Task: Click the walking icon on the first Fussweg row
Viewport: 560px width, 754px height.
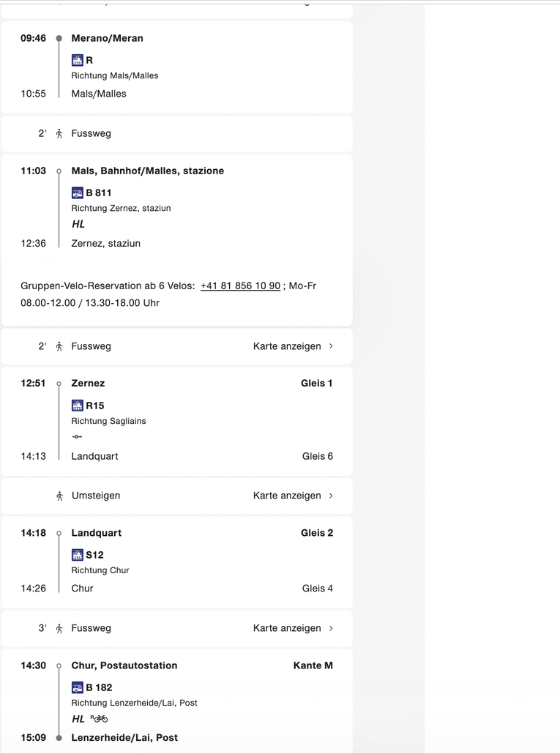Action: click(59, 133)
